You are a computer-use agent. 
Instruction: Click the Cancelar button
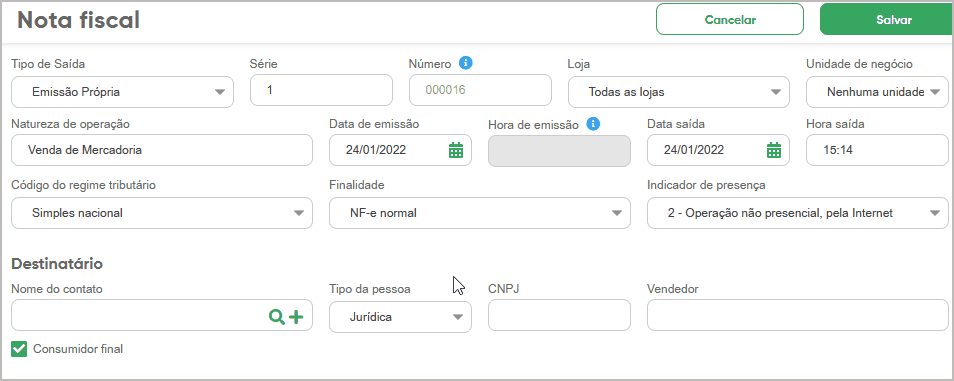[730, 19]
